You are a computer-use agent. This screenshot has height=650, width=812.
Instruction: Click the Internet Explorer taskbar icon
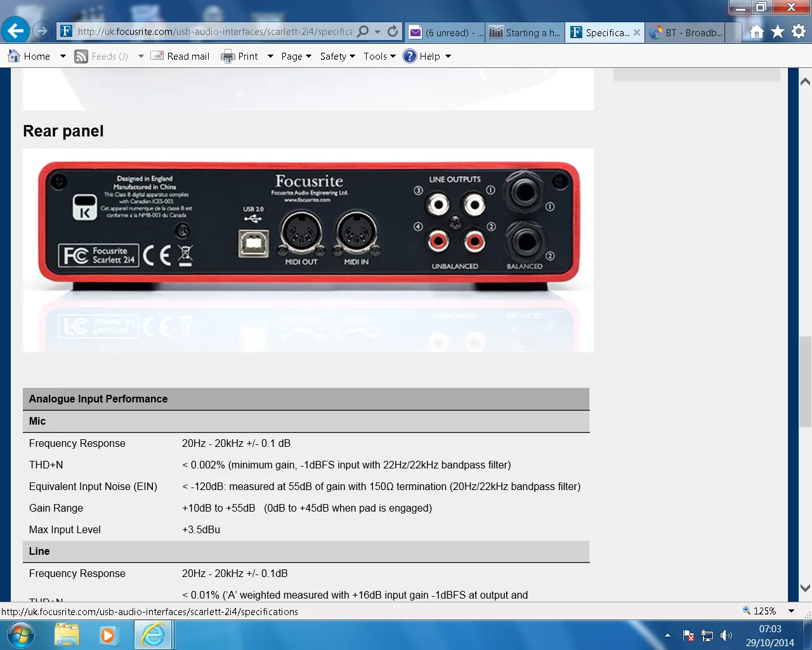click(153, 635)
